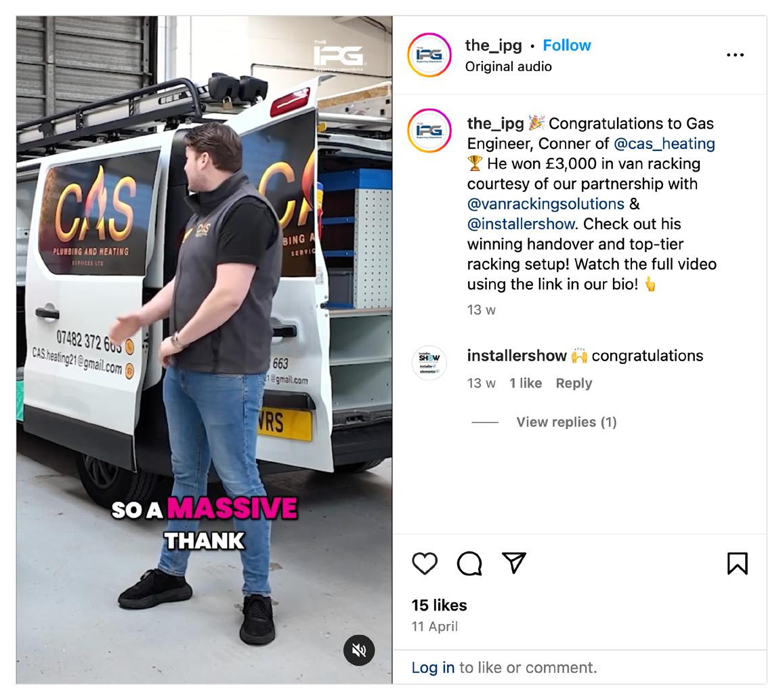The image size is (783, 700).
Task: Save the post with the bookmark icon
Action: 737,564
